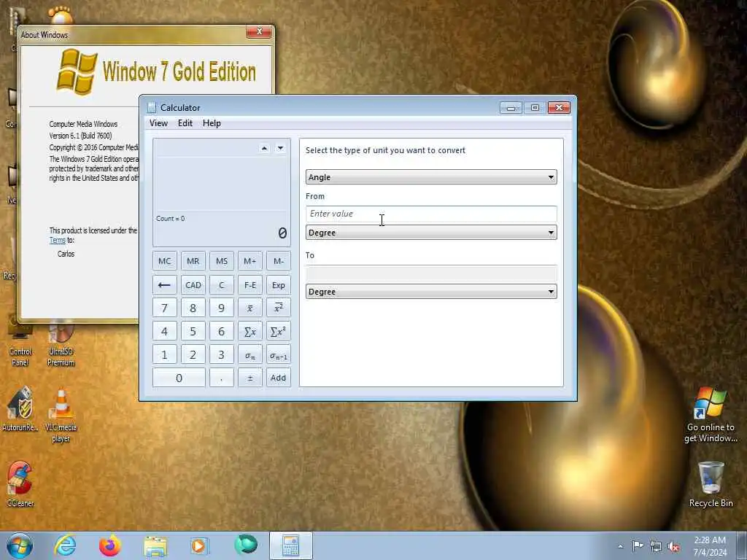Screen dimensions: 747x560
Task: Select the UltraISO Premium desktop icon
Action: point(61,345)
